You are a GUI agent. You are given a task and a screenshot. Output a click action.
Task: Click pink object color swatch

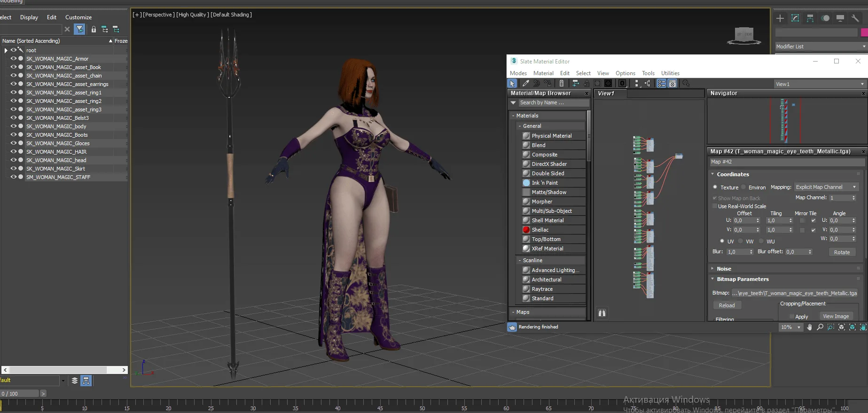click(x=864, y=32)
